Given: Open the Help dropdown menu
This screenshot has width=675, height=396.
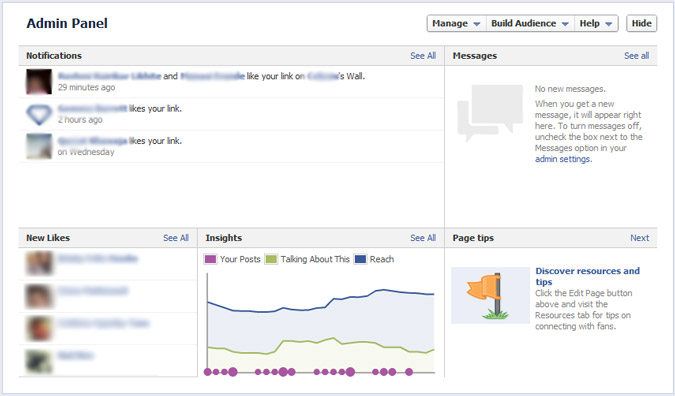Looking at the screenshot, I should tap(596, 23).
